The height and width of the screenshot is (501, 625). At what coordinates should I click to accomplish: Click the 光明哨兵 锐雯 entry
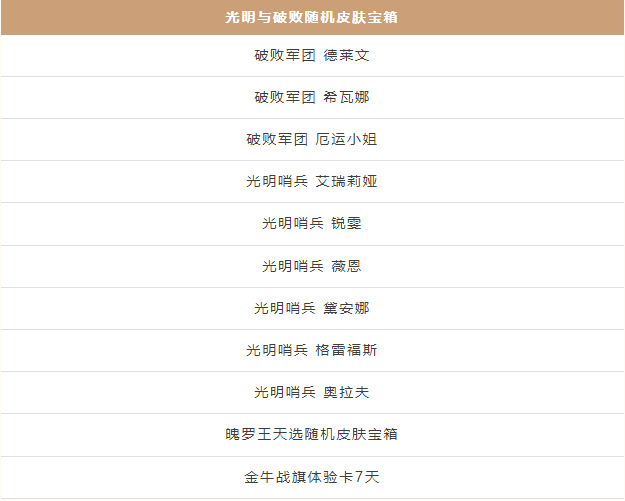click(x=312, y=224)
